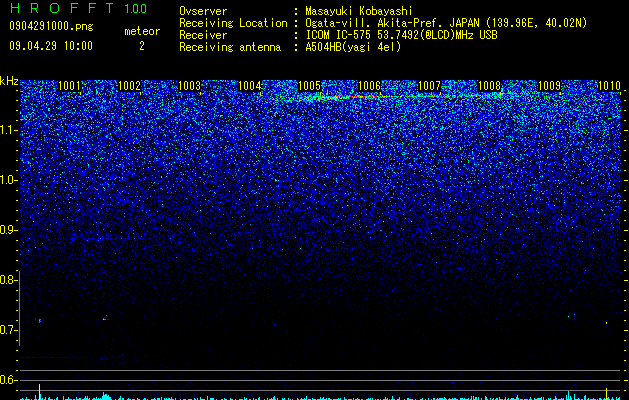Select the 1004 time marker label

[x=250, y=86]
